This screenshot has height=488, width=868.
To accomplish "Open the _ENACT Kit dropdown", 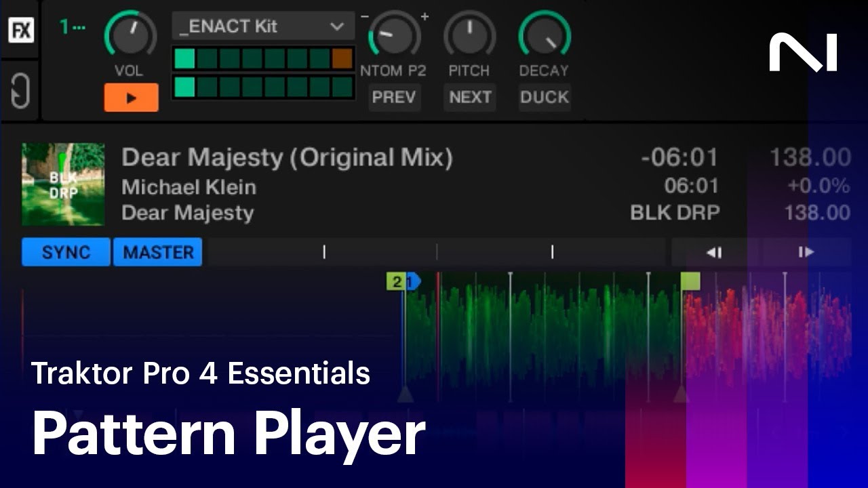I will coord(263,27).
